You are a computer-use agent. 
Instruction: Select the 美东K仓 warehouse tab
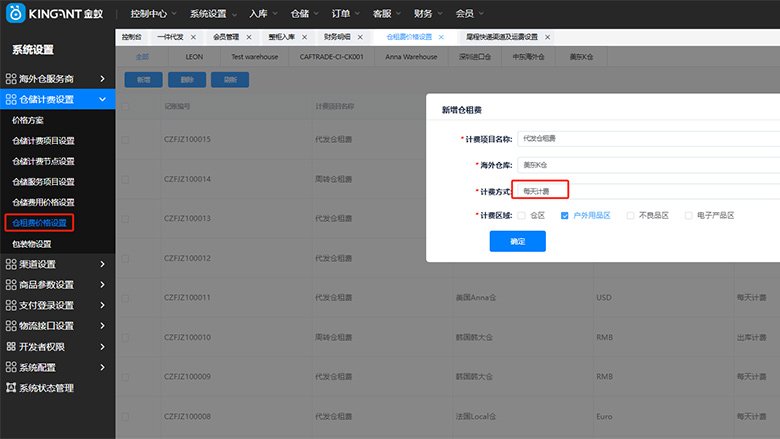pyautogui.click(x=581, y=57)
